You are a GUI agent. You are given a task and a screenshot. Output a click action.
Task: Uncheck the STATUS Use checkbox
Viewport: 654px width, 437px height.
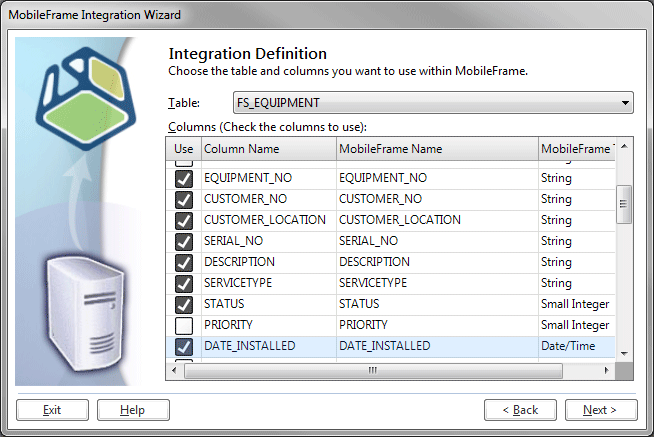(184, 304)
